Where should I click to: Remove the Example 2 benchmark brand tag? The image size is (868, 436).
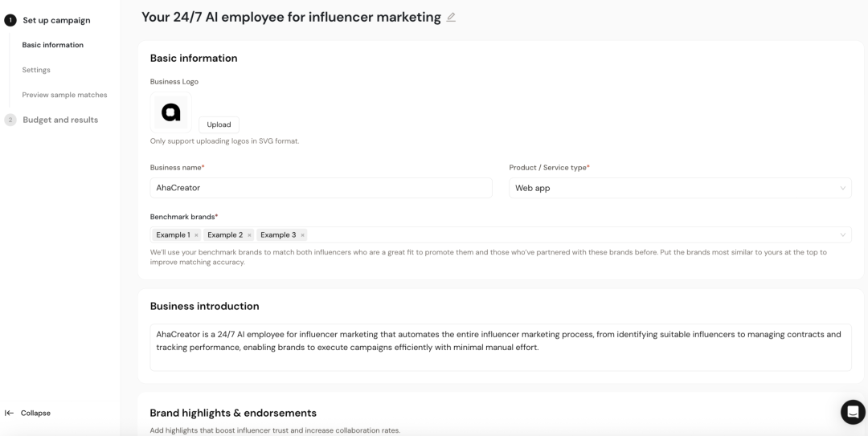[x=249, y=235]
